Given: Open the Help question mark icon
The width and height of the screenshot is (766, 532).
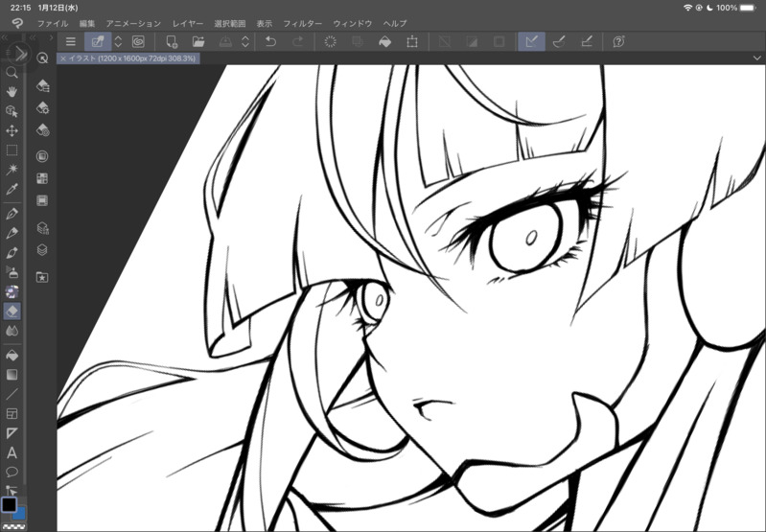Looking at the screenshot, I should point(618,41).
